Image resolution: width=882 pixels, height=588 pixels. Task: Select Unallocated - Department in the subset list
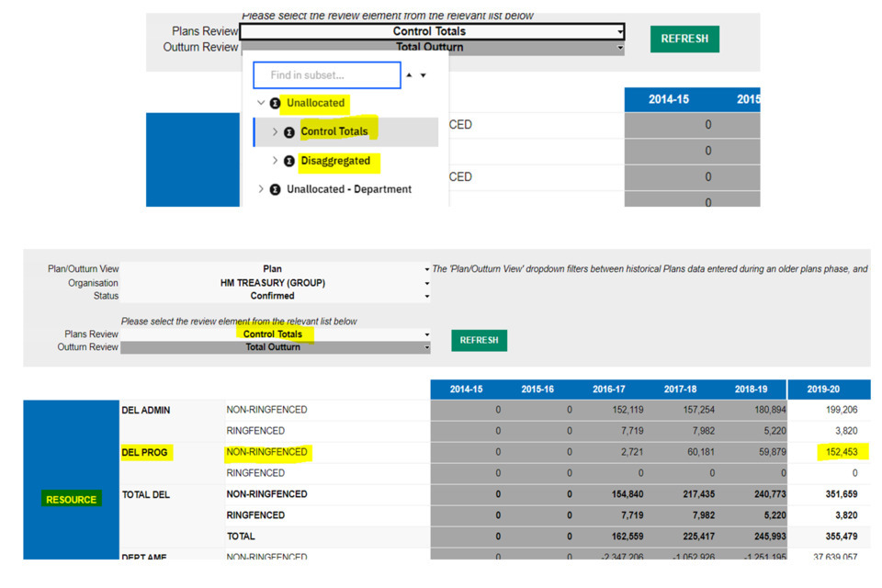coord(349,190)
